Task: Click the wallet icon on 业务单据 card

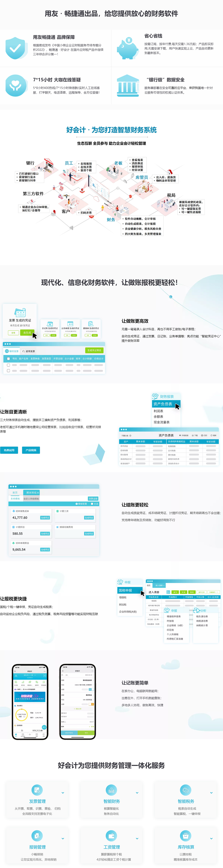Action: [70, 324]
